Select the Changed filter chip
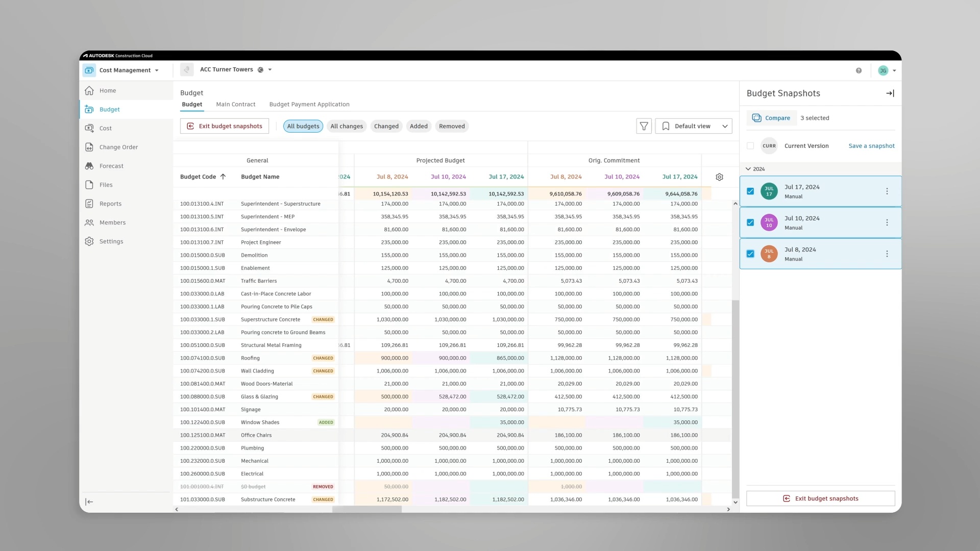This screenshot has width=980, height=551. point(386,126)
